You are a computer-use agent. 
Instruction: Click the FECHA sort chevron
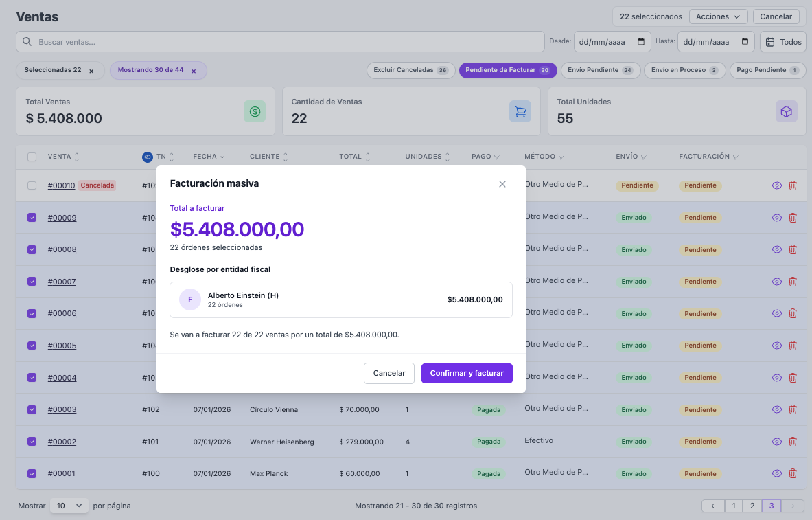(223, 157)
